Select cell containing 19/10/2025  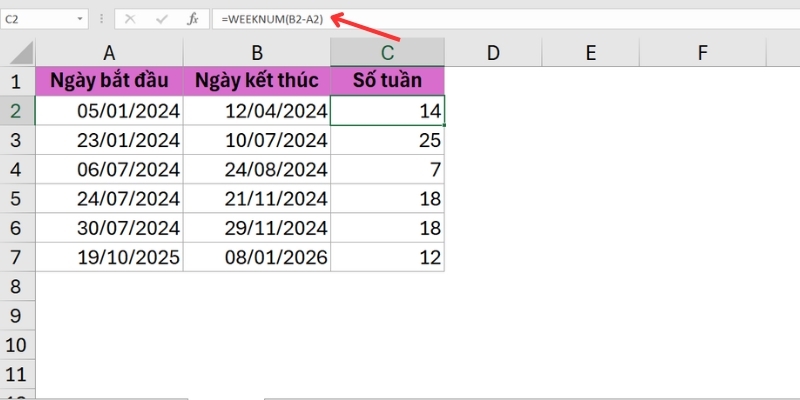(108, 257)
